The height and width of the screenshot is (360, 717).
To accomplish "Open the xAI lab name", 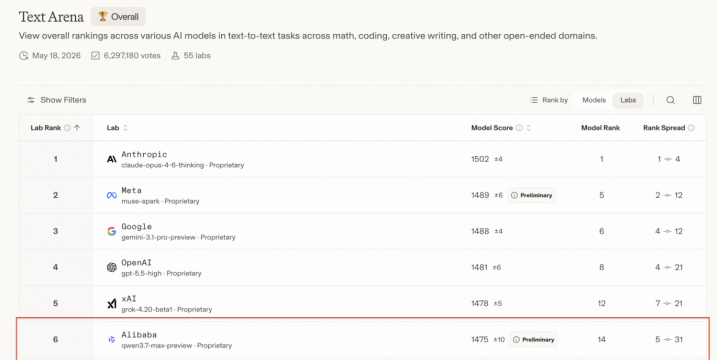I will coord(129,299).
